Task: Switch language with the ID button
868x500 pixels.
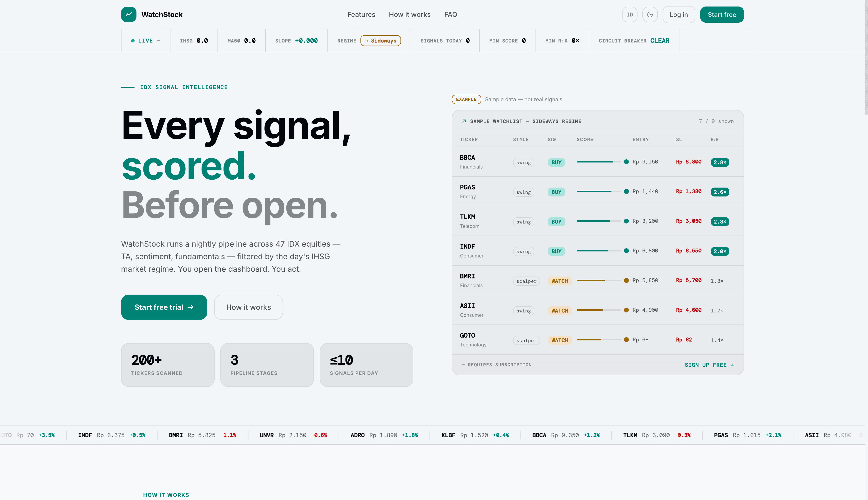Action: click(x=630, y=14)
